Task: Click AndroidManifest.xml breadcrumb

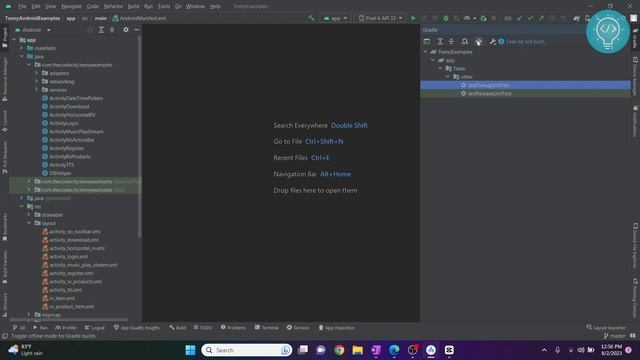Action: pyautogui.click(x=139, y=18)
